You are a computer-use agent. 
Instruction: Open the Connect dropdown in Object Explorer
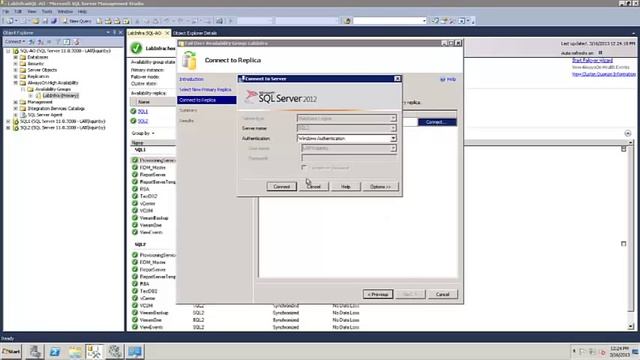tap(15, 42)
